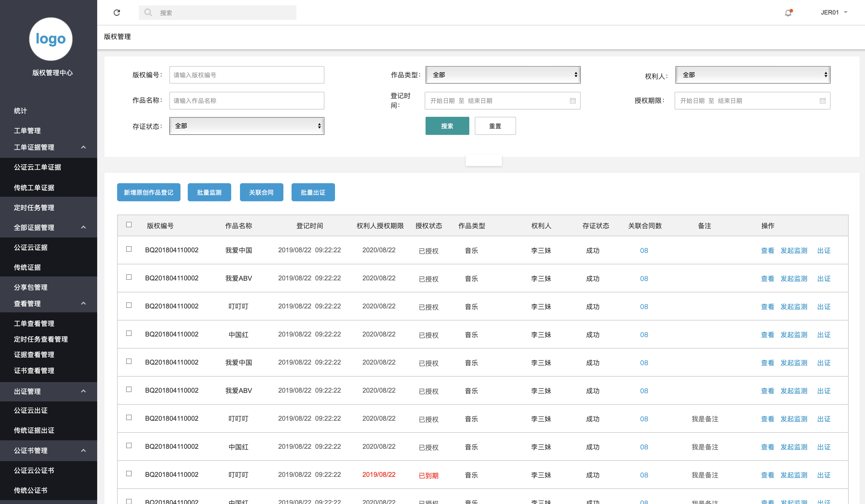
Task: Focus the 版权编号 input field
Action: 247,75
